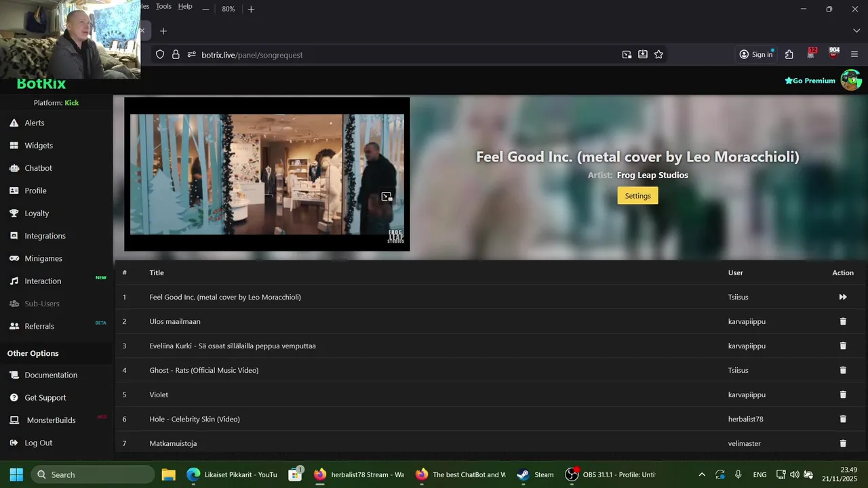Open the user avatar profile menu

coord(851,80)
